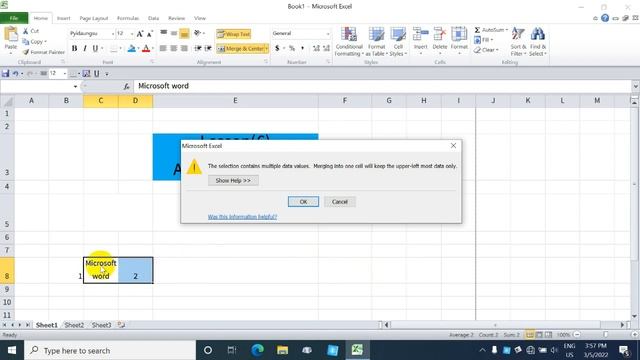Click the Align Text Left icon
640x360 pixels.
[x=163, y=49]
